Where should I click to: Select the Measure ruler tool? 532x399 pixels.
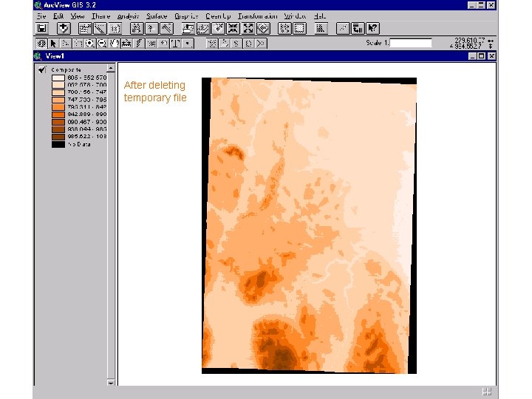pyautogui.click(x=126, y=44)
